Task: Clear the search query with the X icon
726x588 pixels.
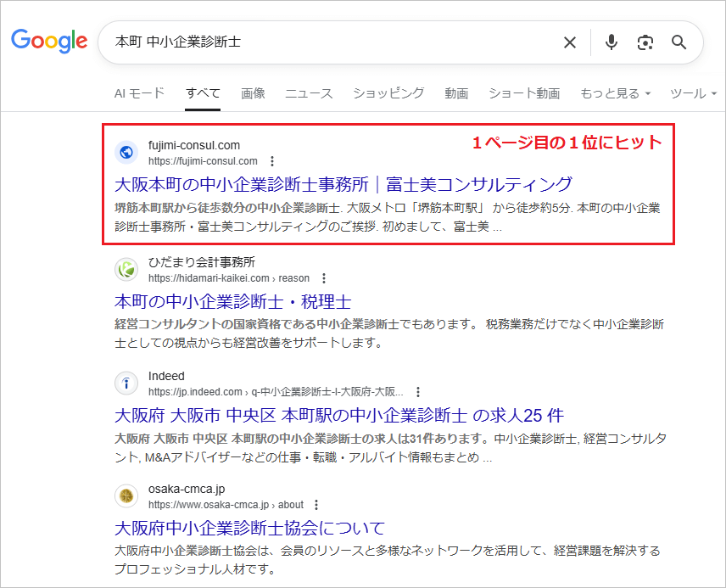Action: pos(569,42)
